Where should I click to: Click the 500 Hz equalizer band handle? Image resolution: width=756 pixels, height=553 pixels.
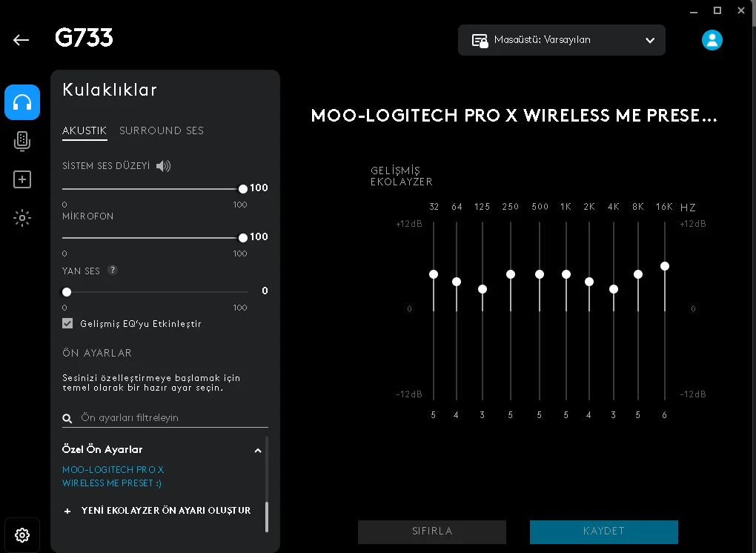[540, 274]
